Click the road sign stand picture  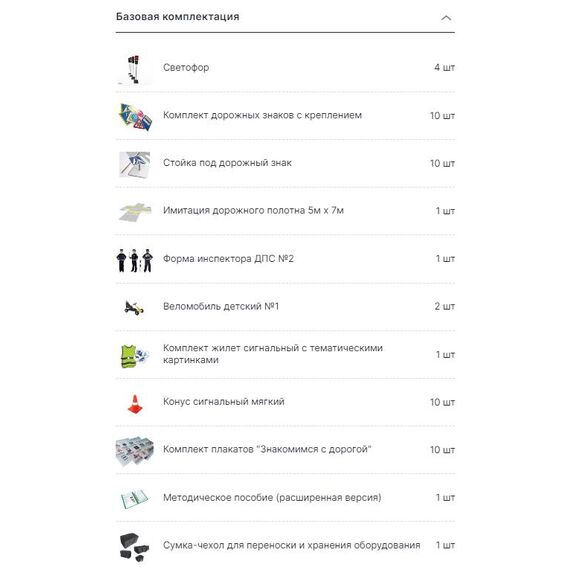click(x=135, y=164)
